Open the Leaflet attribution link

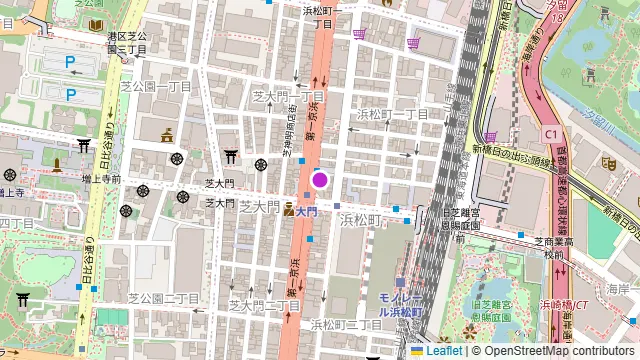(x=444, y=351)
